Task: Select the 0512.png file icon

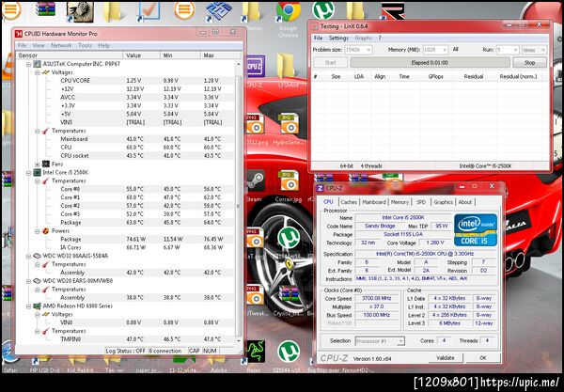Action: 256,124
